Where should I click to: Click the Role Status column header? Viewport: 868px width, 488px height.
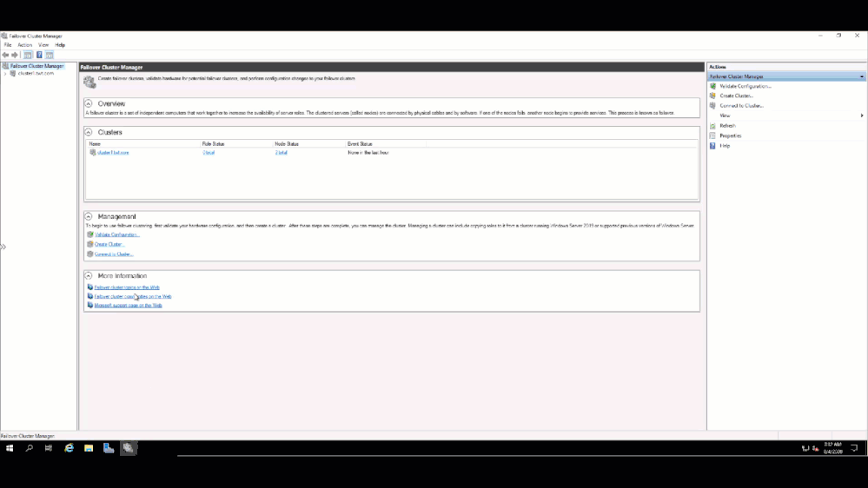point(213,144)
